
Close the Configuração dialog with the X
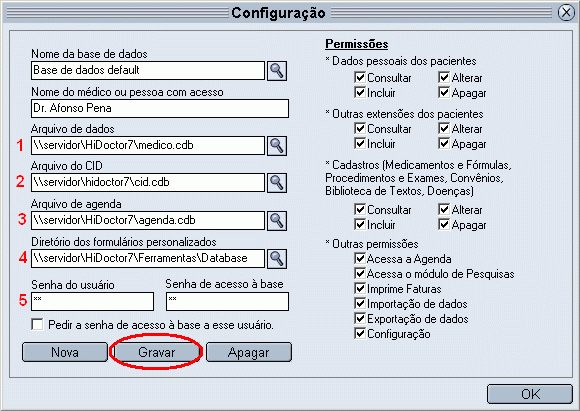566,13
